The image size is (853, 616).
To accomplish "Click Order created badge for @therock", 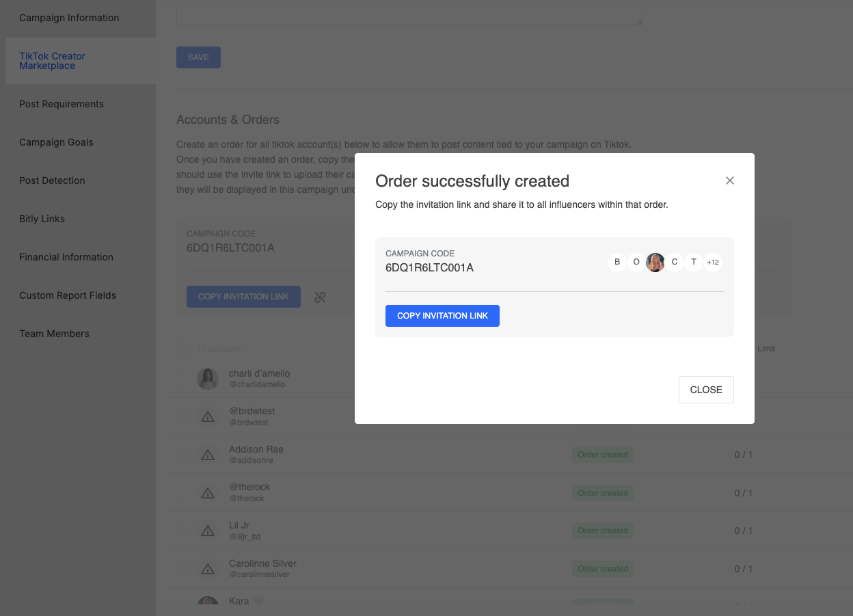I will click(603, 493).
